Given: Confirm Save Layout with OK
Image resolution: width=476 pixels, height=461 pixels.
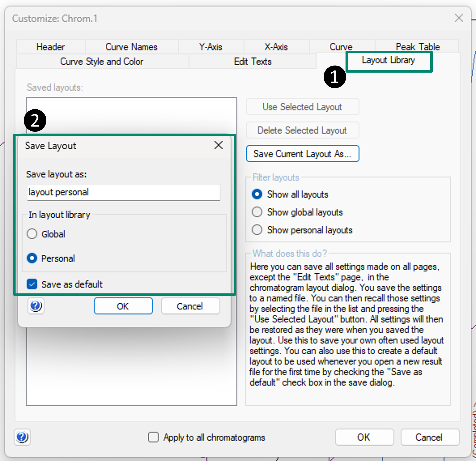Looking at the screenshot, I should click(123, 306).
